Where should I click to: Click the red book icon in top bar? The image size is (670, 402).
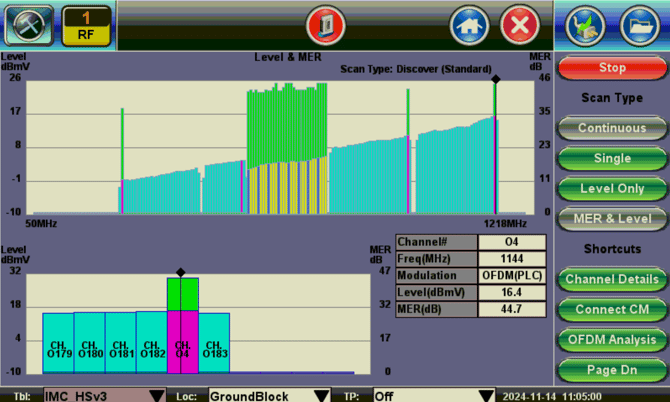pos(324,24)
